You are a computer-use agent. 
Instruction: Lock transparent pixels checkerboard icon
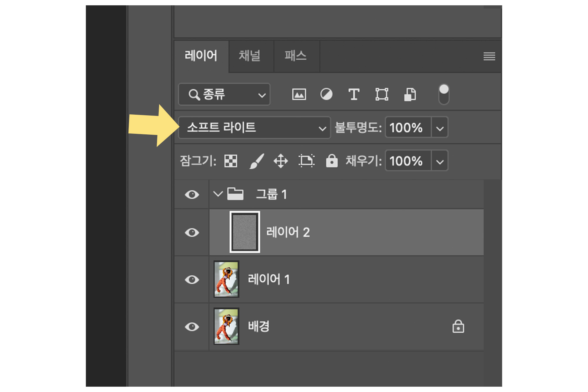coord(230,161)
